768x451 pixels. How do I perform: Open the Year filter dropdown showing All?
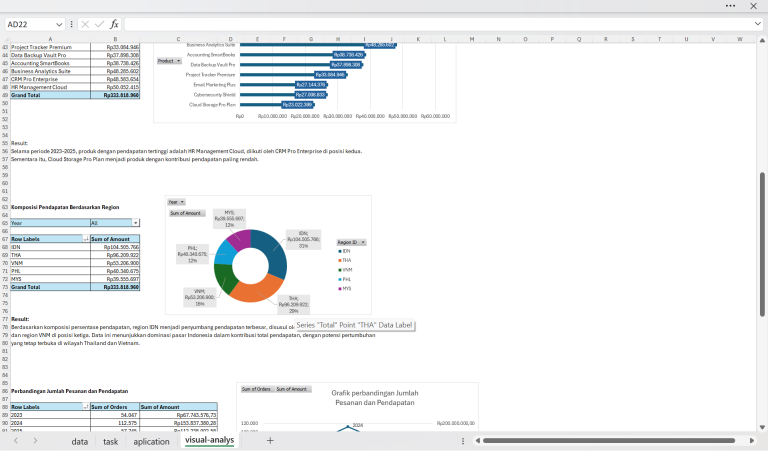click(x=136, y=222)
